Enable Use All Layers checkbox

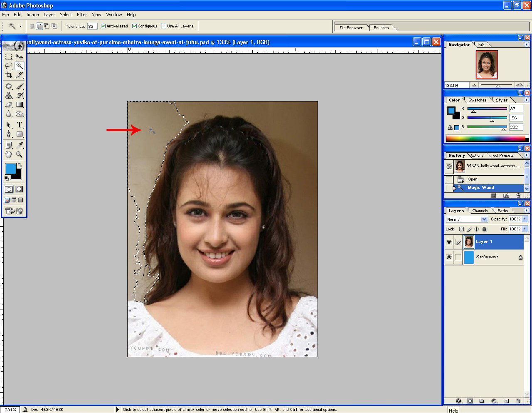point(164,26)
